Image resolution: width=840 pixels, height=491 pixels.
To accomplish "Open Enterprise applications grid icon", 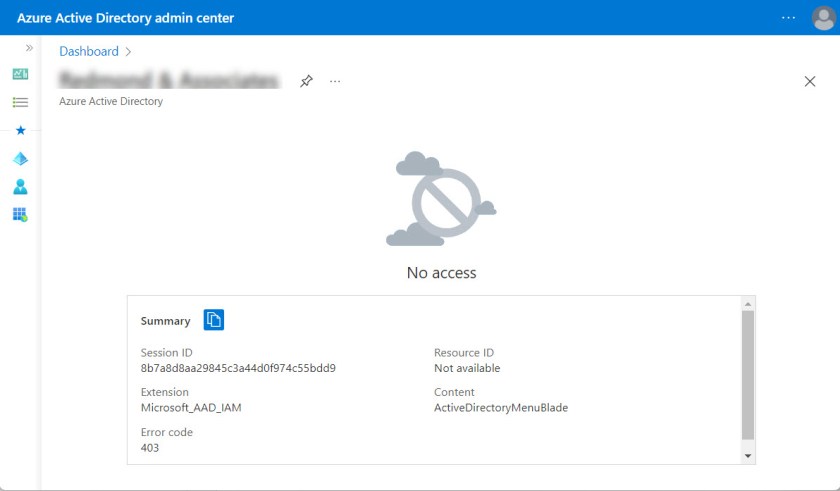I will [x=20, y=215].
